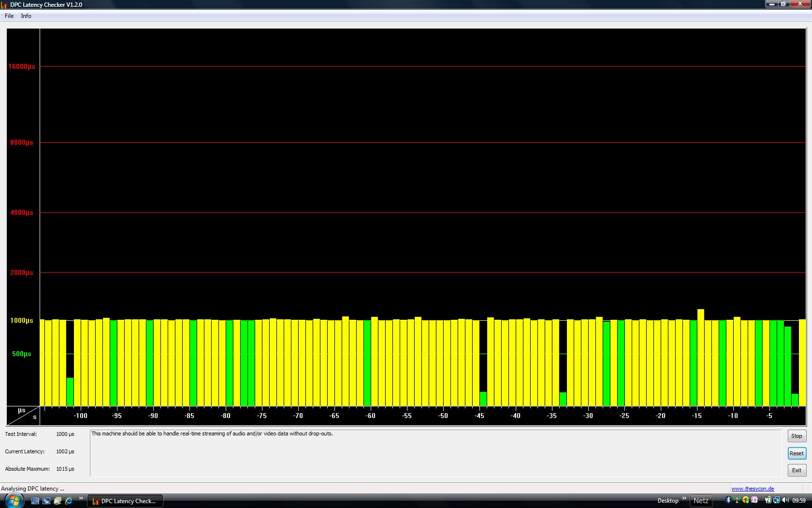Stop the latency analysis
The image size is (812, 508).
coord(797,436)
